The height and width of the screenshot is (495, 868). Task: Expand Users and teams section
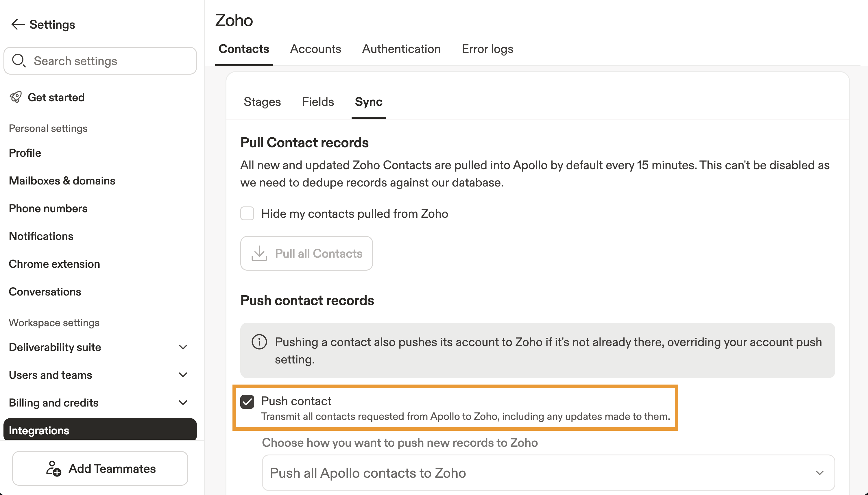tap(183, 375)
